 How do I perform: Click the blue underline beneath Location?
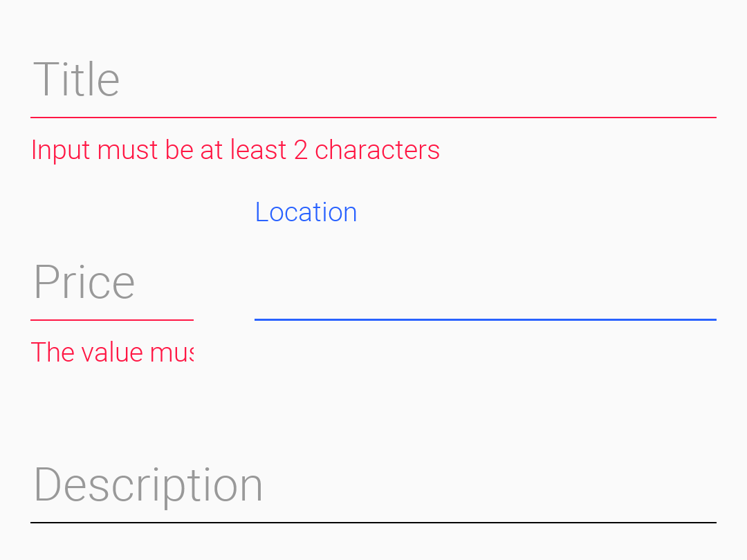pyautogui.click(x=484, y=319)
